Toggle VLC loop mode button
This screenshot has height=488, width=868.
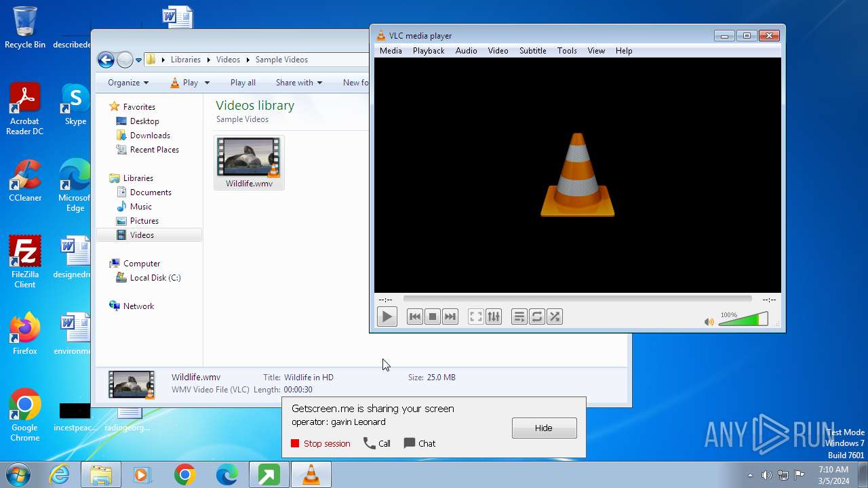537,317
